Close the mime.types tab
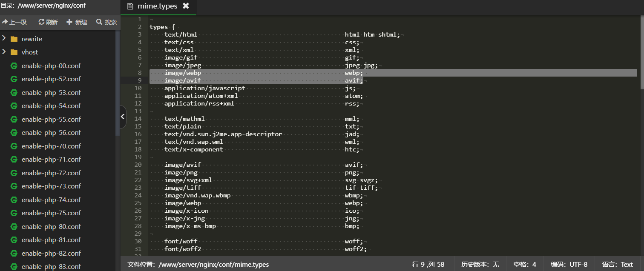The image size is (644, 271). pos(186,6)
